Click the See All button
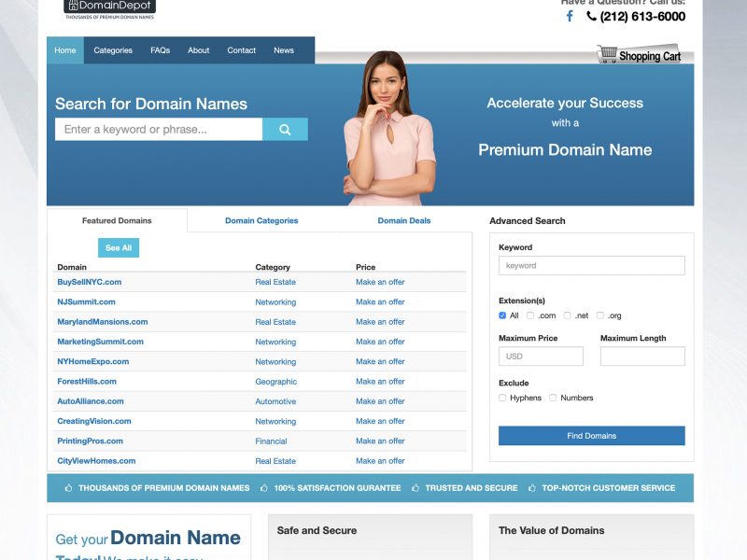The image size is (747, 560). (119, 247)
